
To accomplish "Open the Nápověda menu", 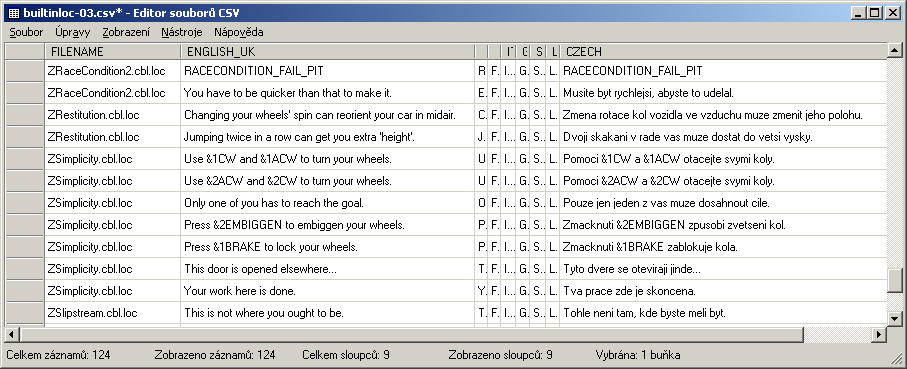I will point(238,32).
